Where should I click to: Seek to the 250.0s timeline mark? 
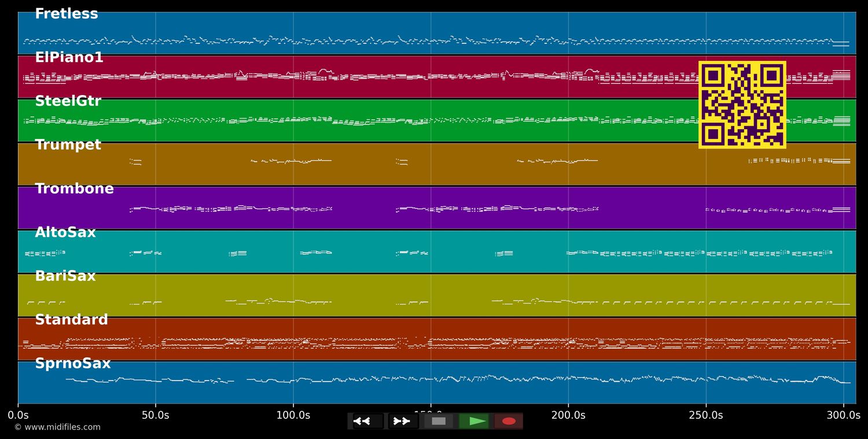click(705, 415)
